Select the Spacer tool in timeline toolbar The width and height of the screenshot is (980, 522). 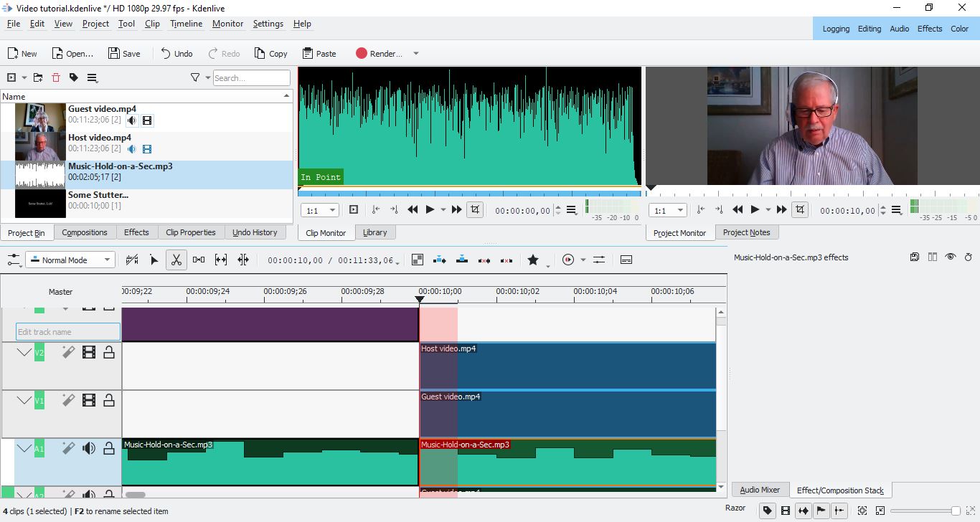tap(199, 260)
